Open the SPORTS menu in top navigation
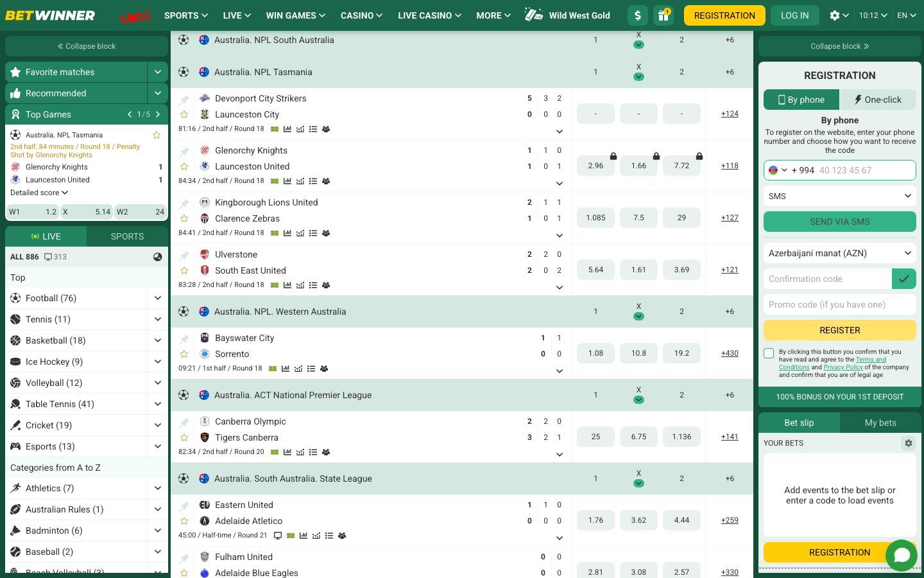The image size is (924, 578). pyautogui.click(x=186, y=15)
